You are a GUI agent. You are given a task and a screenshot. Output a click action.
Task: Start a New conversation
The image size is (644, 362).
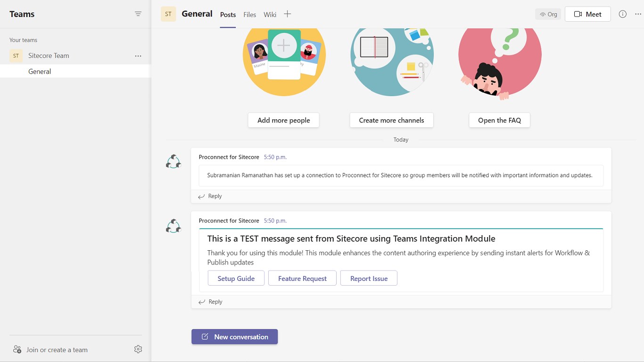pyautogui.click(x=234, y=337)
